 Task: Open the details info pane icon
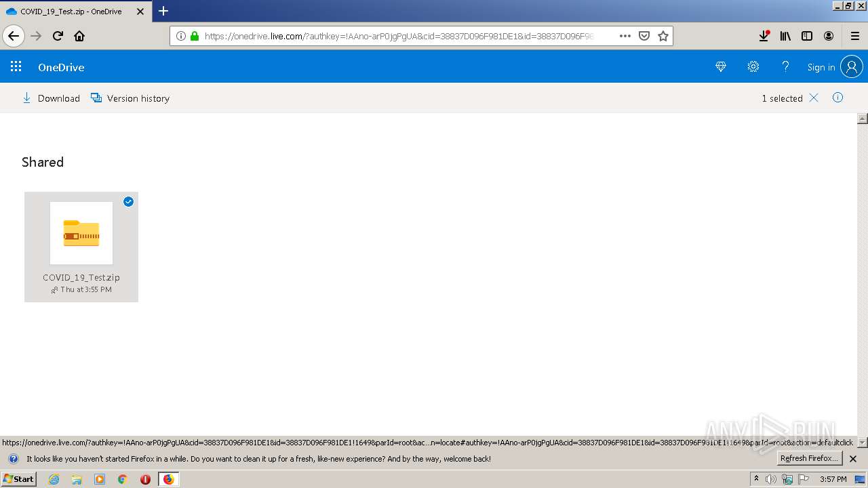pyautogui.click(x=838, y=98)
